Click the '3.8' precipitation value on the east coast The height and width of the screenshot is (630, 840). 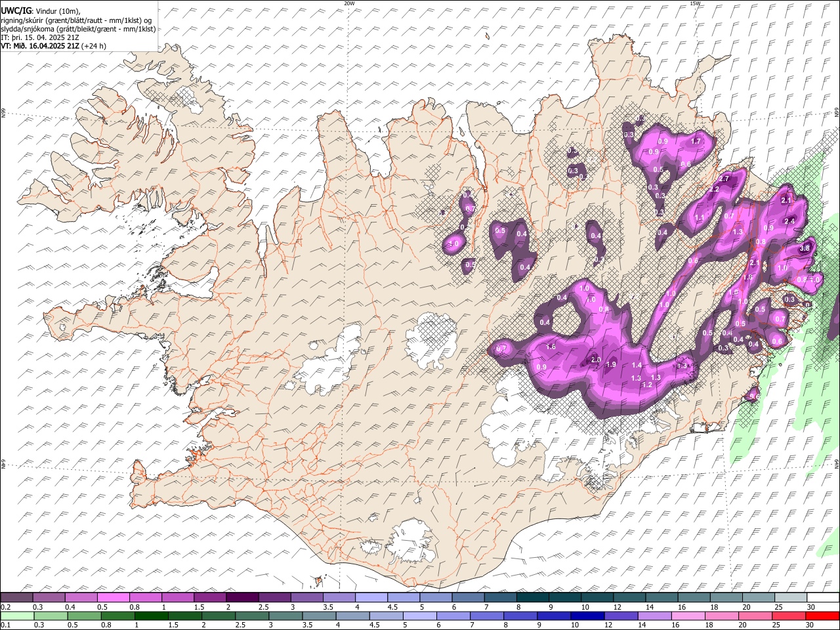pyautogui.click(x=805, y=248)
